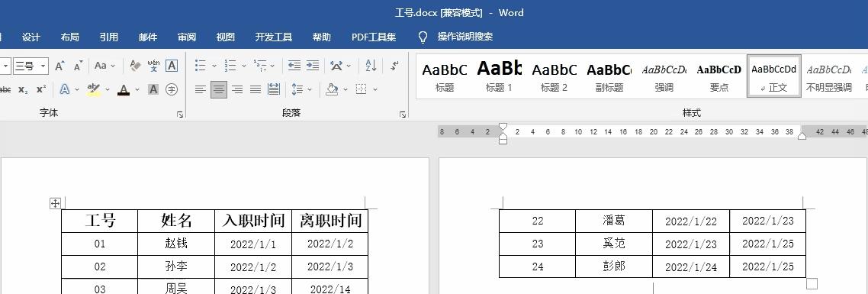Apply 副标题 style
Viewport: 868px width, 294px height.
(609, 76)
